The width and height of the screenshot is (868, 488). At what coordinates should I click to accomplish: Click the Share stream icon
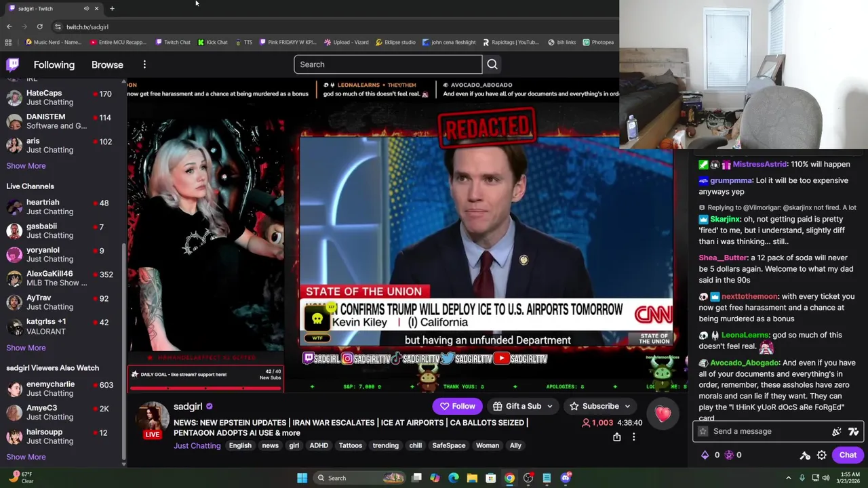pos(616,437)
